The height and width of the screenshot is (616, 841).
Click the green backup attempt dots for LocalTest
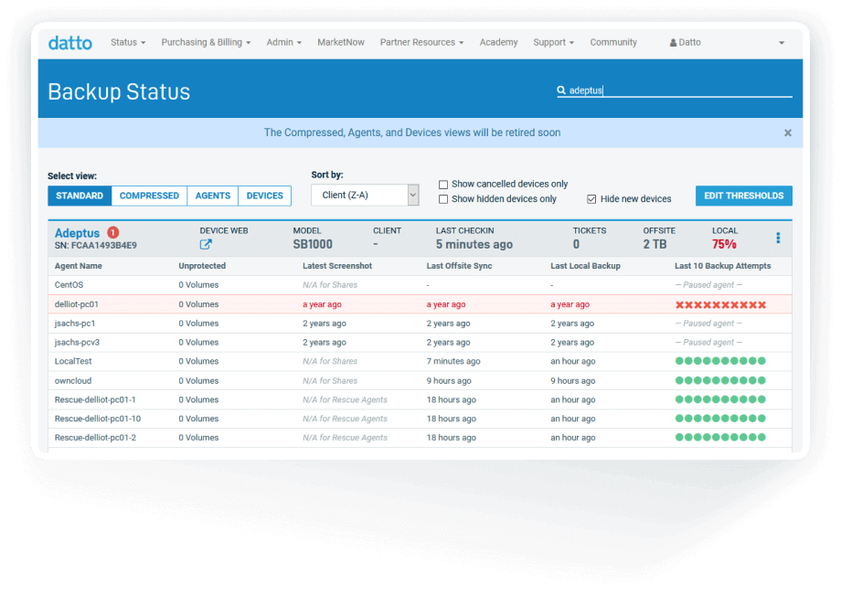tap(720, 361)
